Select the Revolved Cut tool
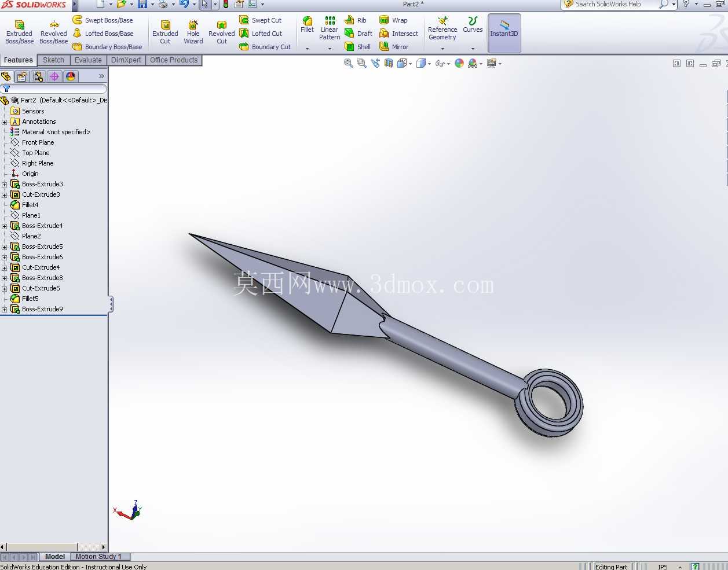The height and width of the screenshot is (570, 728). tap(222, 32)
